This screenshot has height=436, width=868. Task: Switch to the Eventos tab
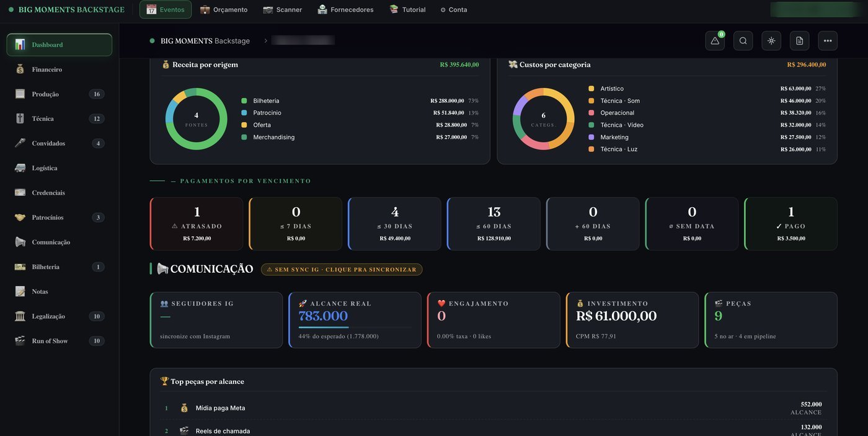[x=166, y=9]
